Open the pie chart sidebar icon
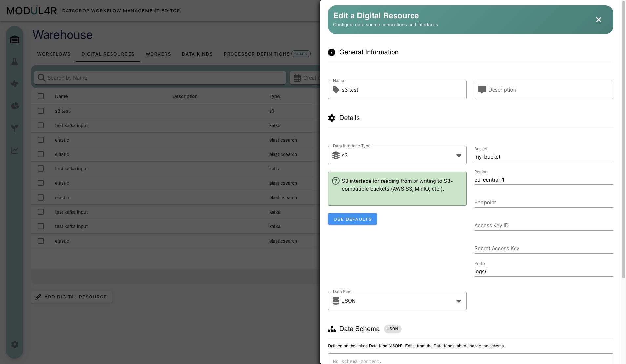 [x=15, y=106]
